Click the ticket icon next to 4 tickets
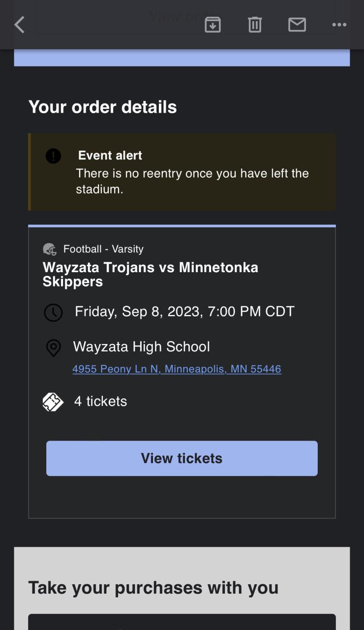 tap(53, 402)
